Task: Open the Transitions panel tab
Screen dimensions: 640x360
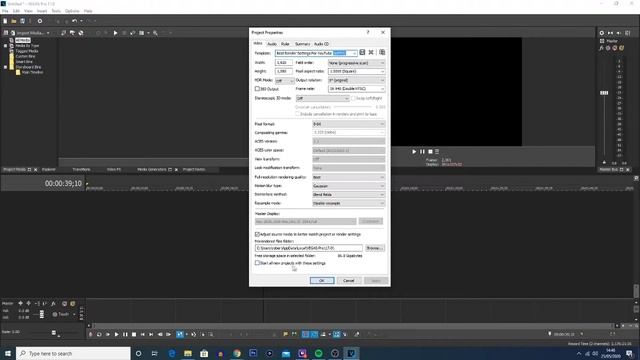Action: coord(81,169)
